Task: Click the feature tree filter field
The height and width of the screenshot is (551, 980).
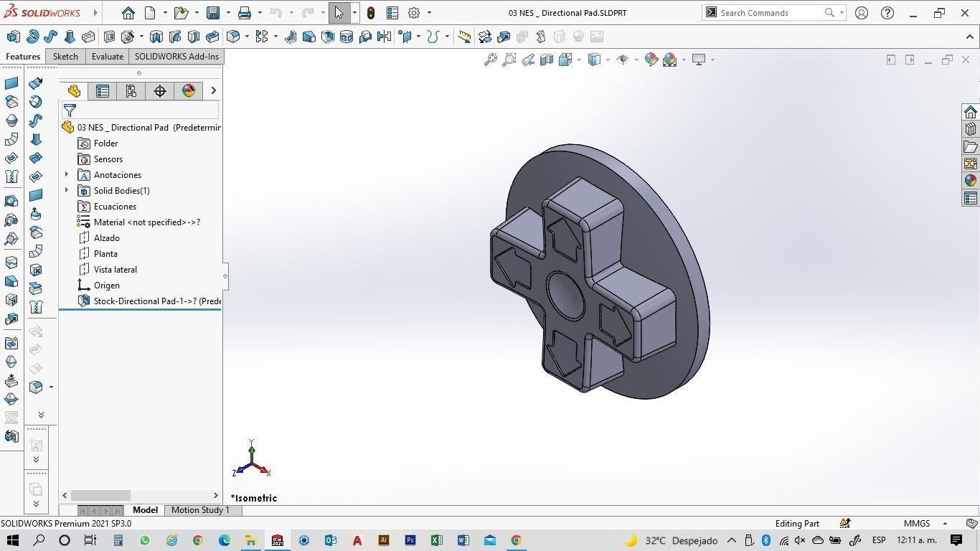Action: coord(141,110)
